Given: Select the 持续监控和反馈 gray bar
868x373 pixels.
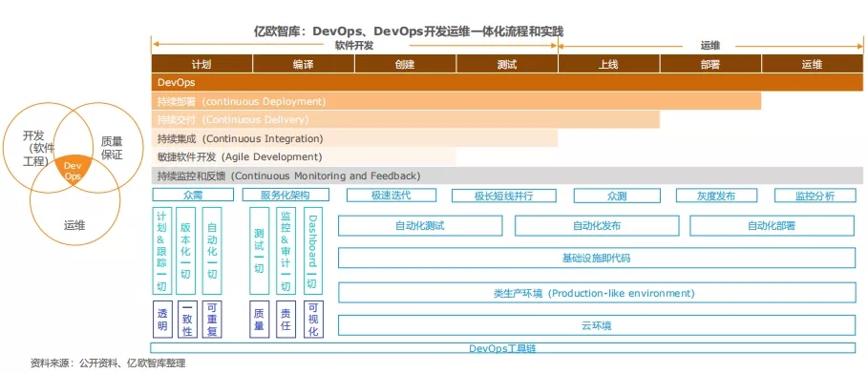Looking at the screenshot, I should coord(507,176).
